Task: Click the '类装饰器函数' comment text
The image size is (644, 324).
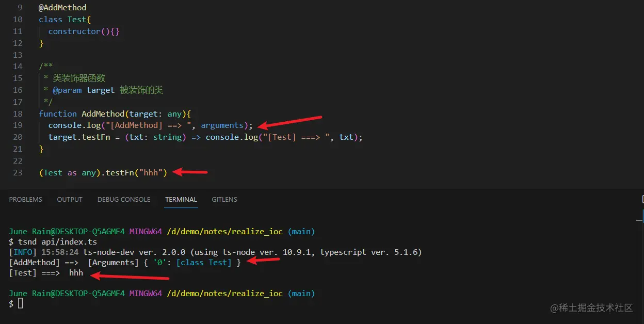Action: pyautogui.click(x=79, y=78)
